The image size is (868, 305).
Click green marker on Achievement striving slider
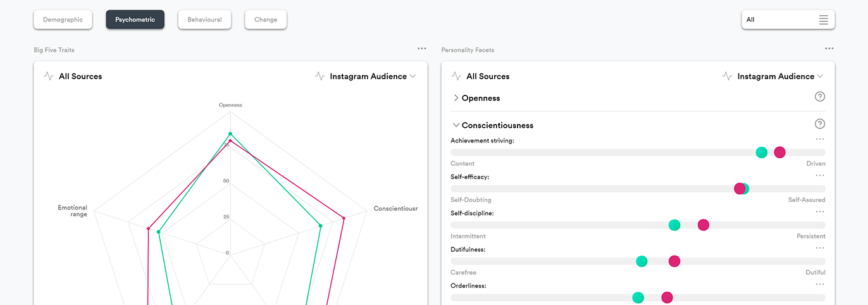tap(762, 152)
